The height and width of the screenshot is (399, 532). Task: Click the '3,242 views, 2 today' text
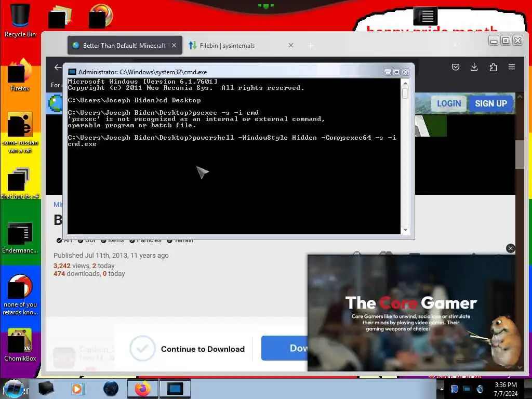[84, 265]
